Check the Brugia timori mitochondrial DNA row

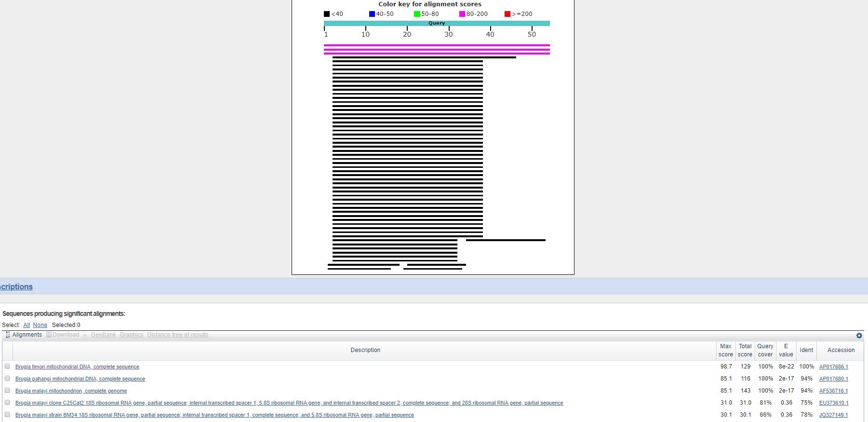pos(7,367)
